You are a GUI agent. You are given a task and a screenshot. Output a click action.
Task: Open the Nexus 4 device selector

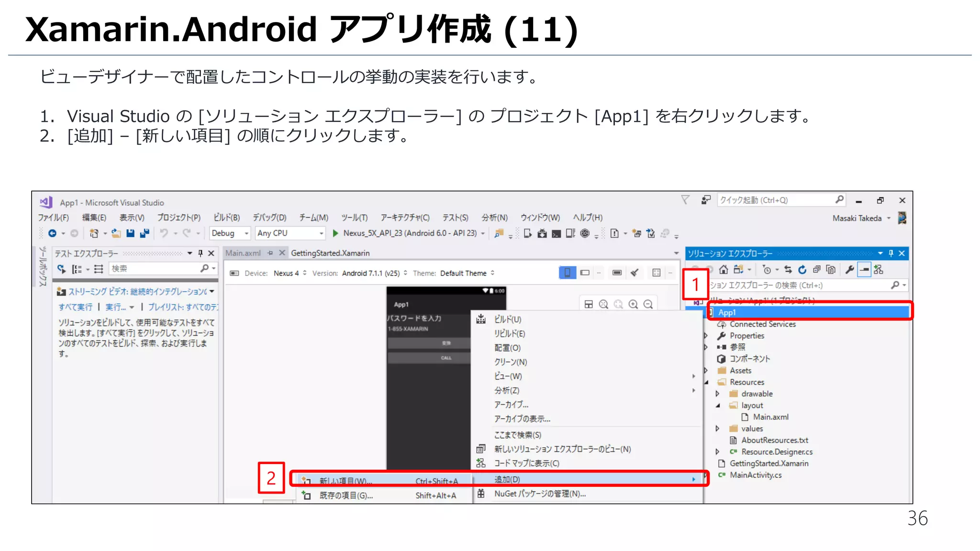290,273
